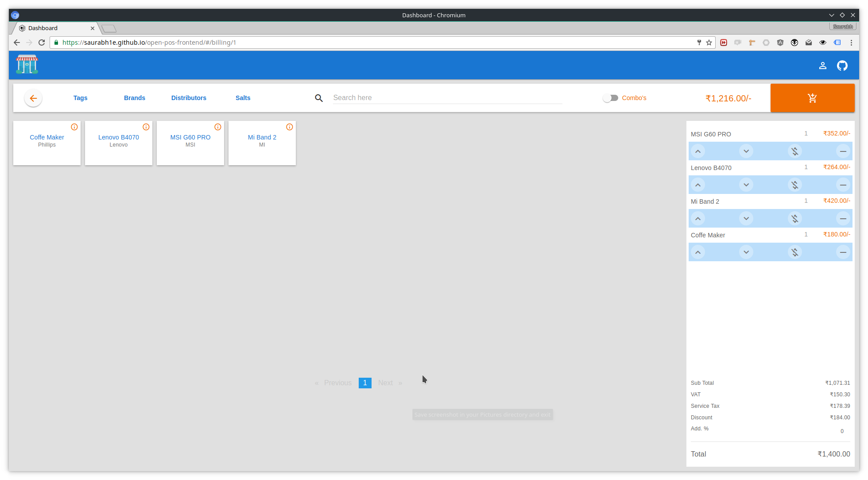The width and height of the screenshot is (868, 480).
Task: Increase quantity of Mi Band 2
Action: (x=698, y=219)
